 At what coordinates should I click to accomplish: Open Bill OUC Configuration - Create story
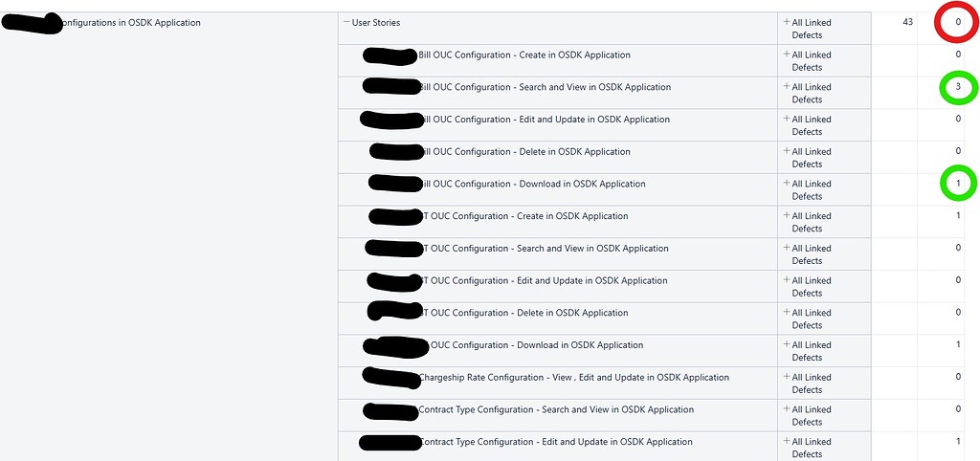523,55
